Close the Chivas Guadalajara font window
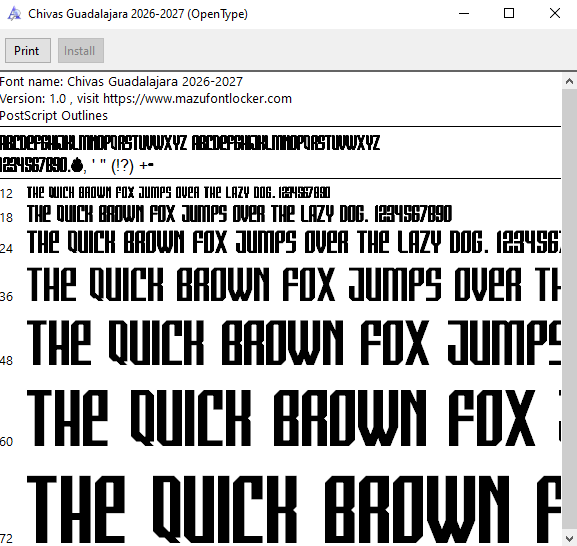 point(555,14)
